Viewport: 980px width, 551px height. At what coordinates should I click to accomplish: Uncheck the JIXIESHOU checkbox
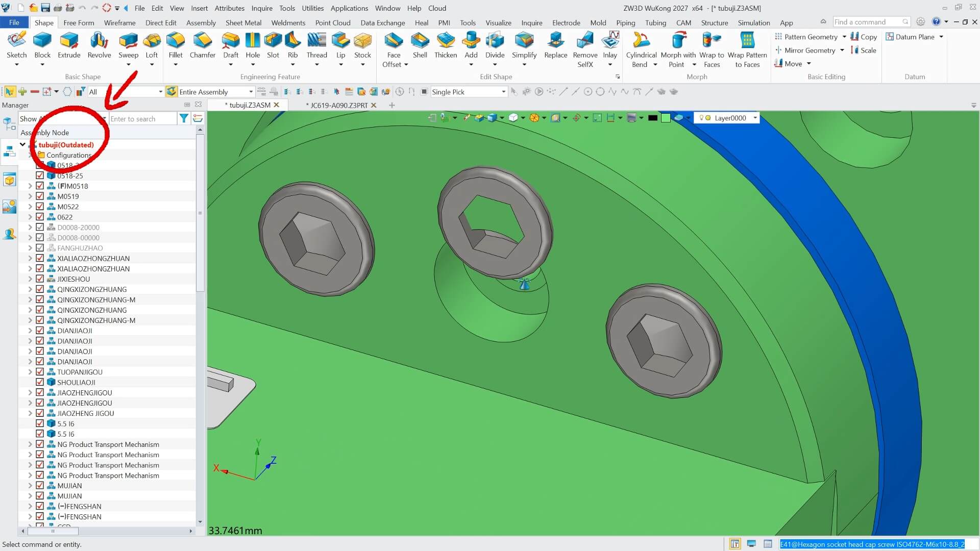[x=40, y=279]
